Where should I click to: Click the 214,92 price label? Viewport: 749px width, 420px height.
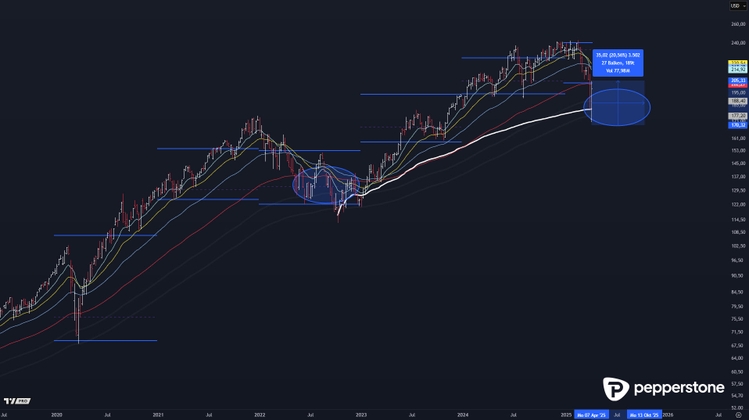coord(738,70)
